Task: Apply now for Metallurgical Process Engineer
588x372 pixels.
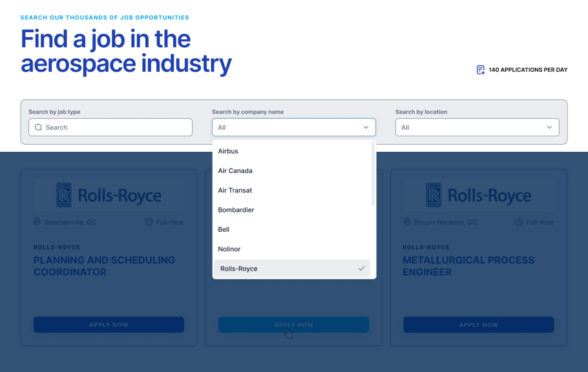Action: tap(478, 325)
